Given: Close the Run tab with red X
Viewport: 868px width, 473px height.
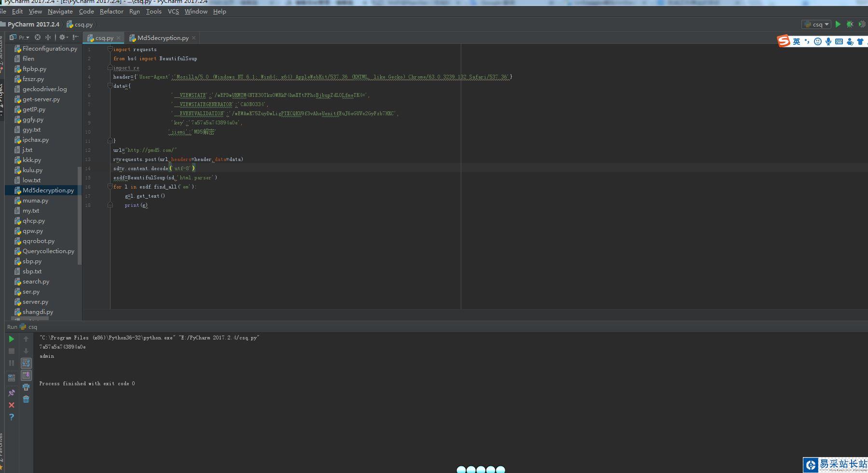Looking at the screenshot, I should (x=12, y=405).
